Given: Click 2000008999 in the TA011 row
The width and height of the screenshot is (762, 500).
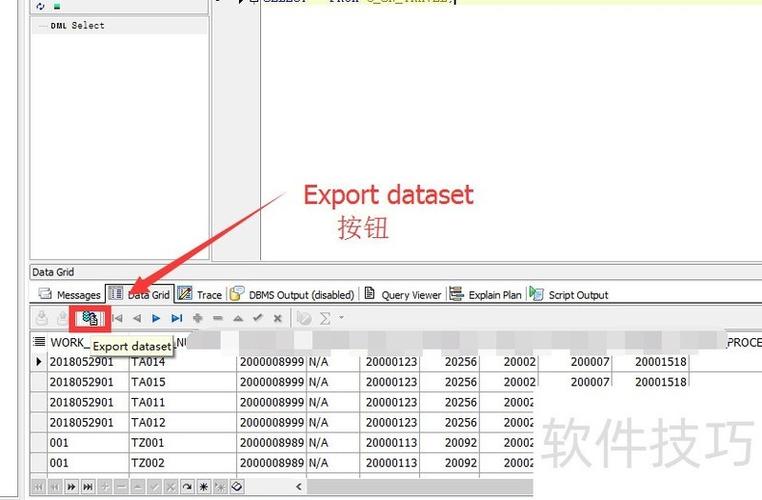Looking at the screenshot, I should (272, 402).
